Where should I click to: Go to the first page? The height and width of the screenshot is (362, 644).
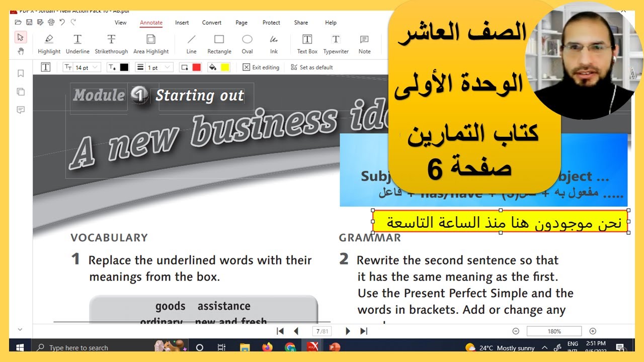pyautogui.click(x=280, y=331)
